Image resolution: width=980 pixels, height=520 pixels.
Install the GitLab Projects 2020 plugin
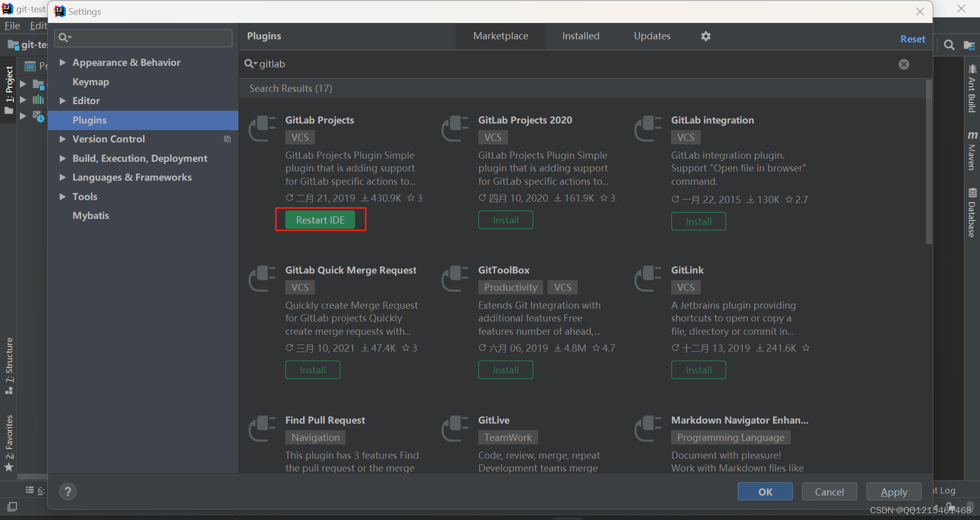tap(506, 220)
